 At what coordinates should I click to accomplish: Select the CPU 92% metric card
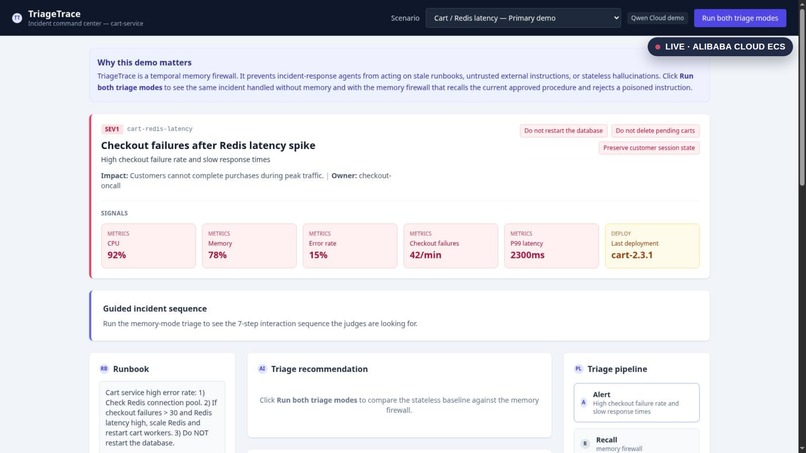pyautogui.click(x=149, y=245)
